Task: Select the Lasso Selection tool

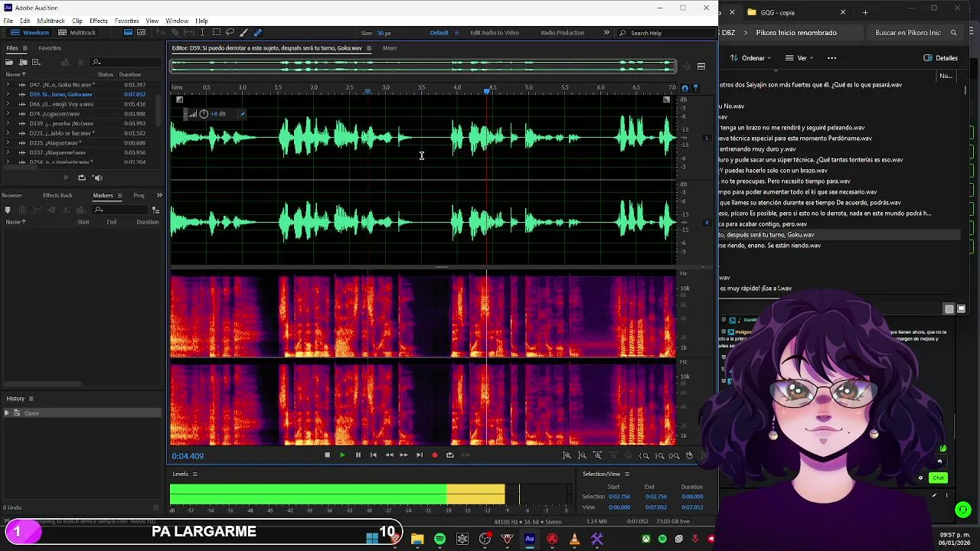Action: [230, 33]
